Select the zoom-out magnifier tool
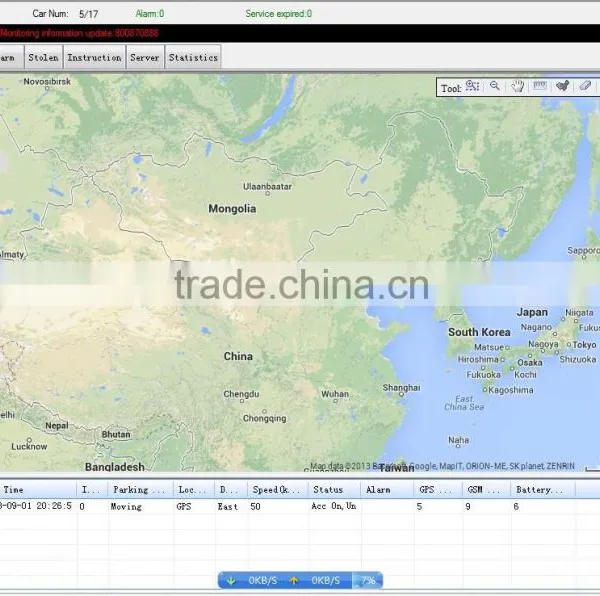This screenshot has height=596, width=600. coord(495,86)
